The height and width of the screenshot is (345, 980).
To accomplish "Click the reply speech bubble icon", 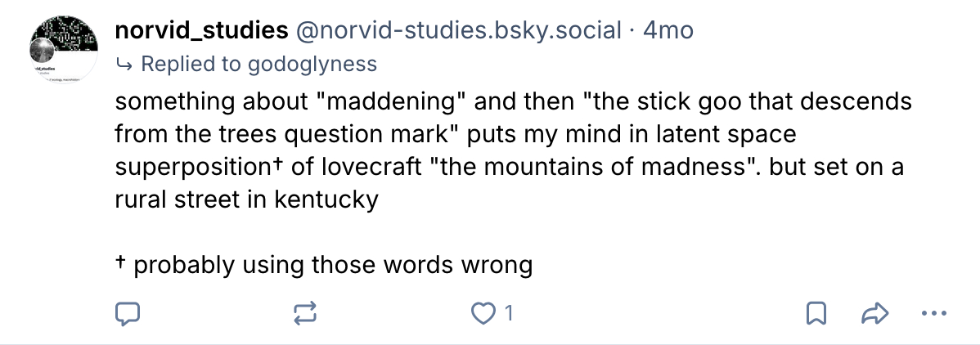I will pos(128,312).
